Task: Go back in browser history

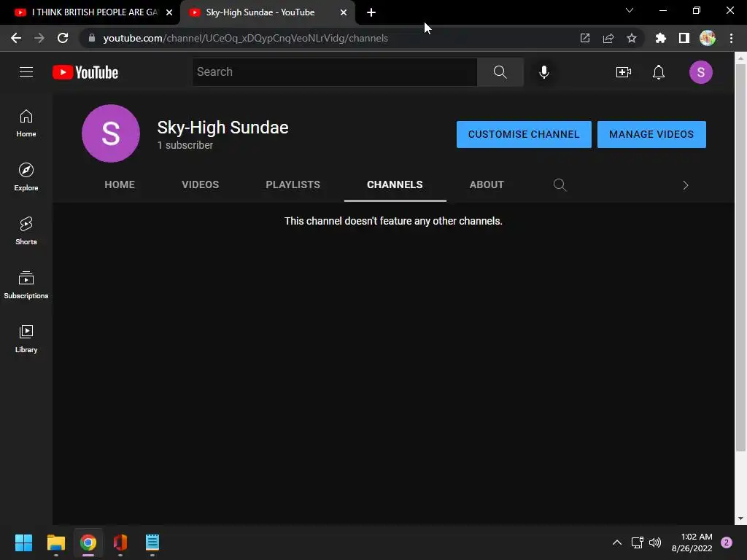Action: tap(16, 38)
